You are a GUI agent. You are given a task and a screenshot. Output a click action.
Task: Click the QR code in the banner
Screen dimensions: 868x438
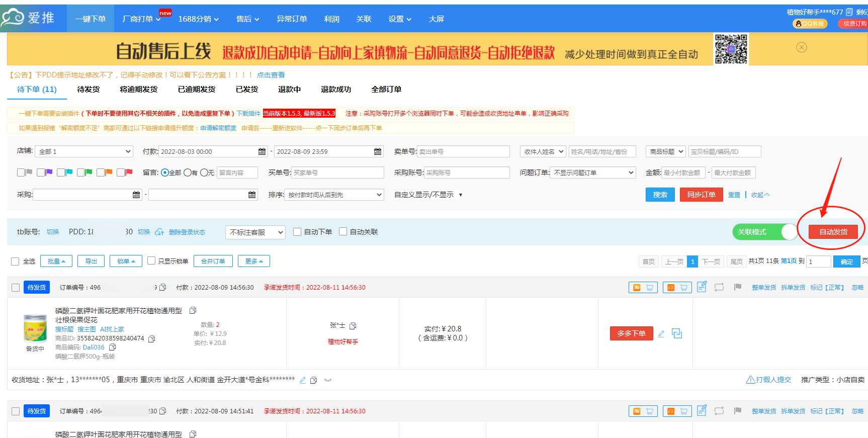point(731,49)
